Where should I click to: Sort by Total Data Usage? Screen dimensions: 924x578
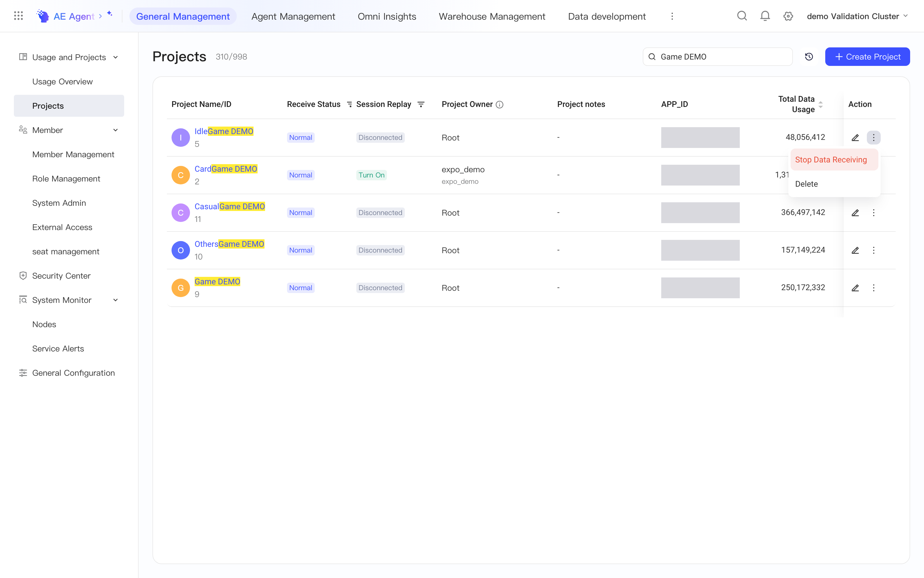pyautogui.click(x=821, y=104)
